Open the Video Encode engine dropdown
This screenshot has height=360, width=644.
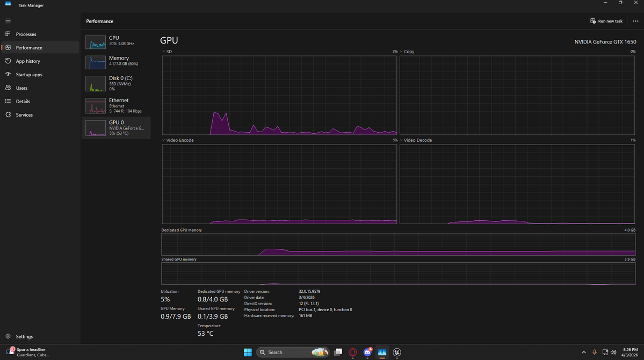(x=163, y=140)
